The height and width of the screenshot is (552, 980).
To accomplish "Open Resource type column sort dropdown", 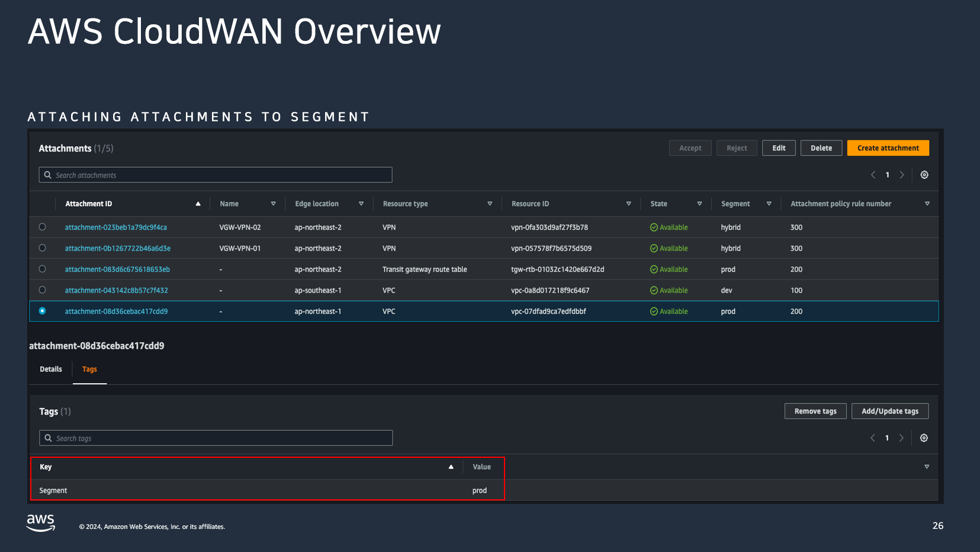I will pyautogui.click(x=490, y=204).
